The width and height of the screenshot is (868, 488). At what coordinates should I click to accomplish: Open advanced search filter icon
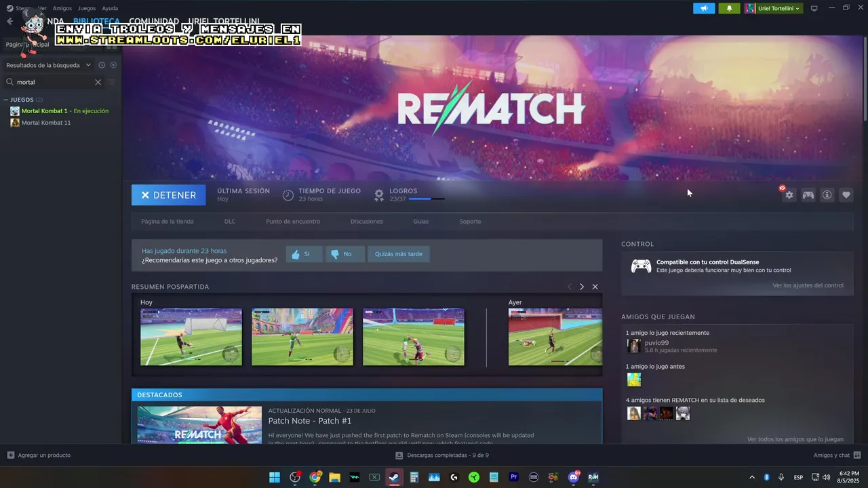[x=112, y=82]
